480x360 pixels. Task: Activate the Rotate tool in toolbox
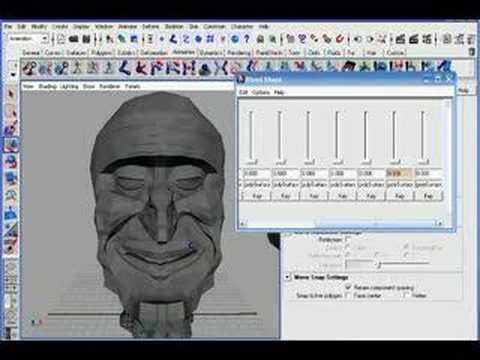tap(11, 162)
